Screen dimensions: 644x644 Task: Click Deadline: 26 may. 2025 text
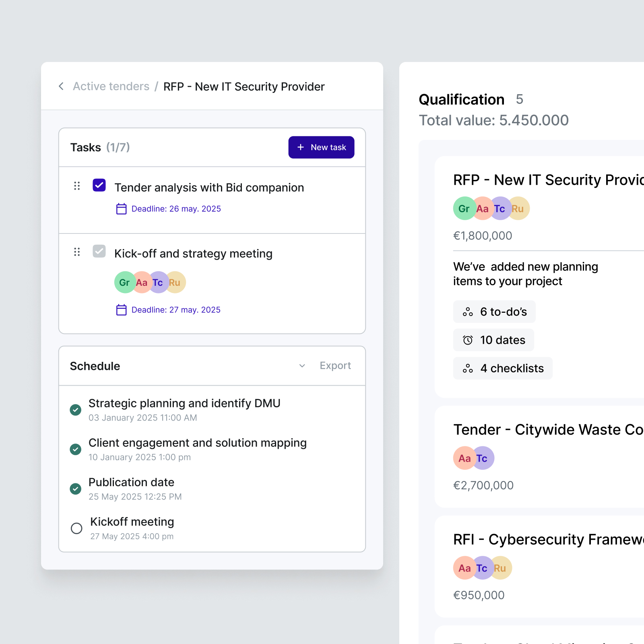(176, 209)
